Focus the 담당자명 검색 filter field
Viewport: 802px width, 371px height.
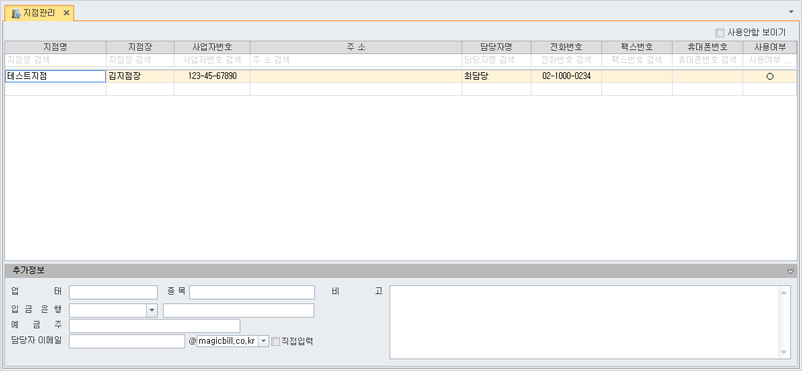click(x=496, y=60)
